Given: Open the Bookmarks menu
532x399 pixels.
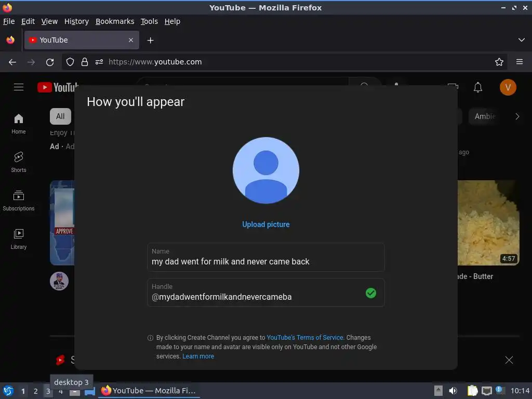Looking at the screenshot, I should [115, 21].
